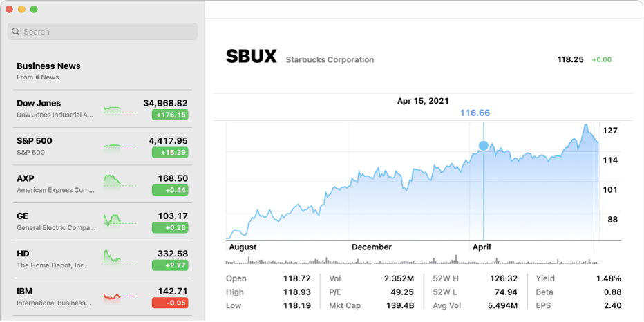Close the Stocks window with red button
Viewport: 644px width, 322px height.
point(9,9)
